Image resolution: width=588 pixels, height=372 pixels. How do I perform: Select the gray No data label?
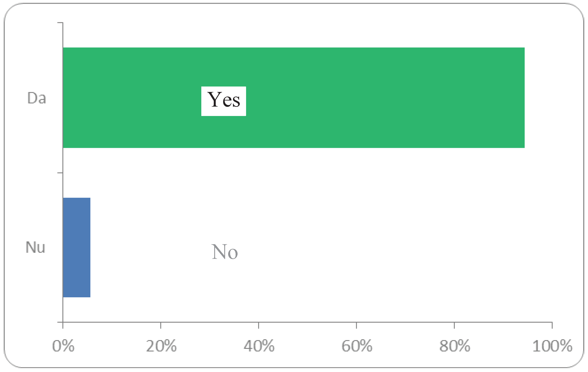click(x=224, y=252)
